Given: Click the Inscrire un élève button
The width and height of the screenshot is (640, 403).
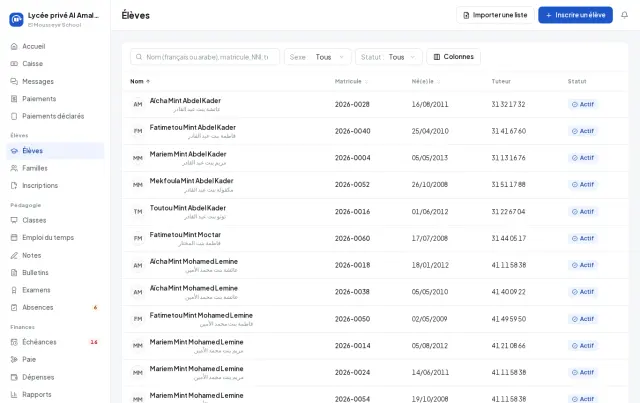Looking at the screenshot, I should click(575, 15).
